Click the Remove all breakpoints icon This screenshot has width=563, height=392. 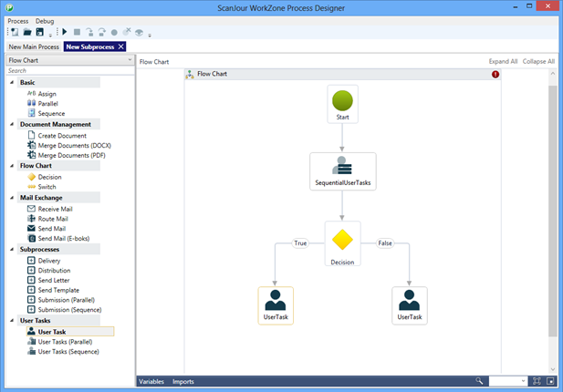point(127,32)
